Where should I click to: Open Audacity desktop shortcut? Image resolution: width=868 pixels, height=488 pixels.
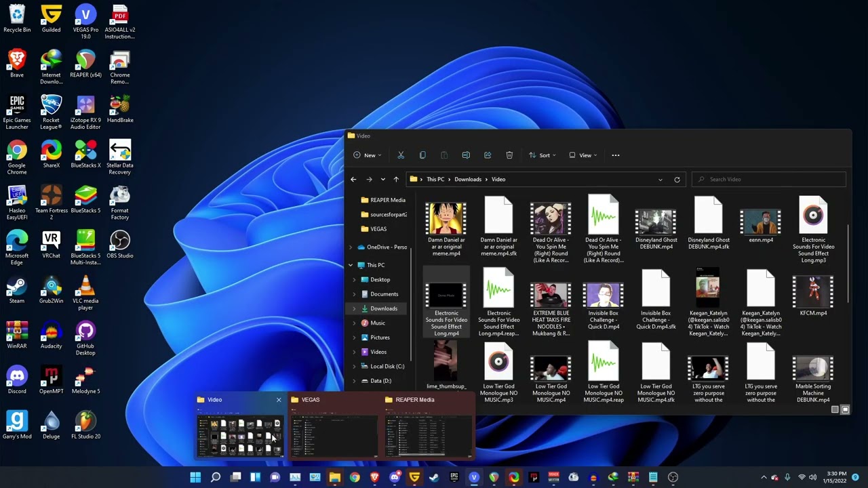point(52,335)
